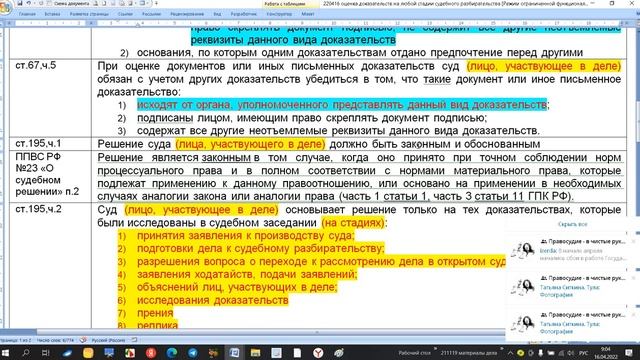Screen dimensions: 640x360
Task: Switch to the Word taskbar icon
Action: pyautogui.click(x=234, y=353)
